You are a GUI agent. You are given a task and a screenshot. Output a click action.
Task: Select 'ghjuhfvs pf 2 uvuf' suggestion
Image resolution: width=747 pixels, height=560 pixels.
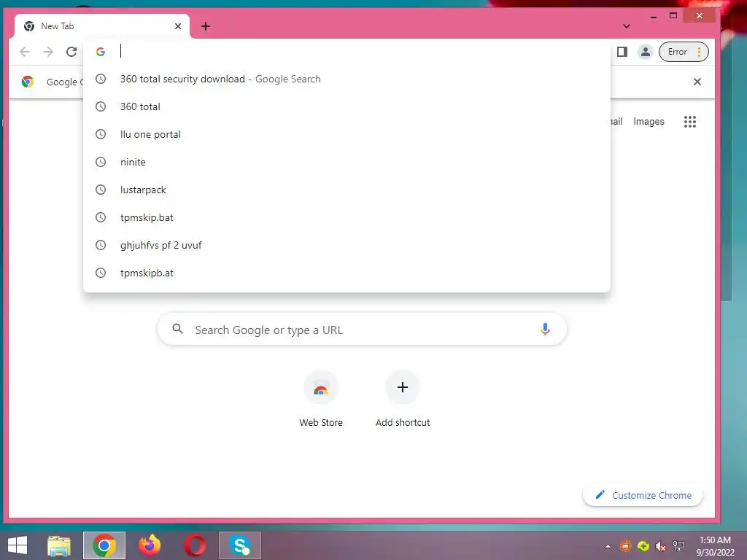pos(347,245)
